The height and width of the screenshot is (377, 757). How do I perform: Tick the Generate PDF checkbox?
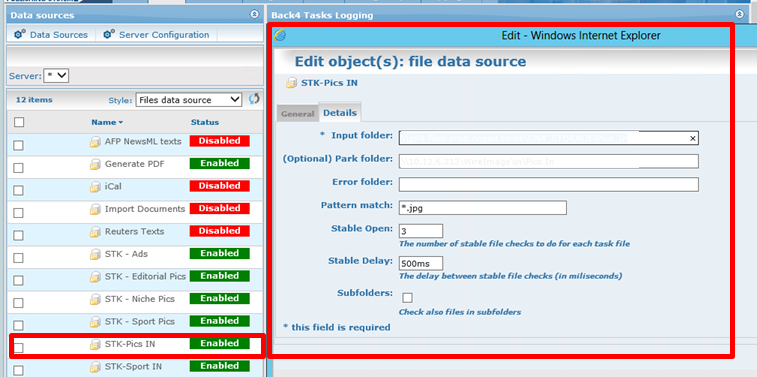pyautogui.click(x=18, y=168)
